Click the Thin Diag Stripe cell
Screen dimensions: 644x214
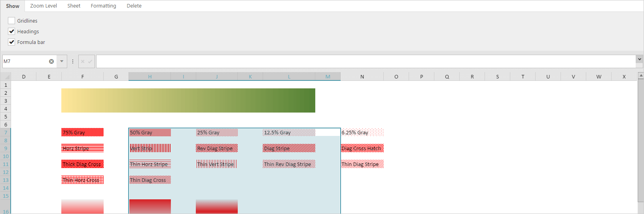tap(362, 164)
